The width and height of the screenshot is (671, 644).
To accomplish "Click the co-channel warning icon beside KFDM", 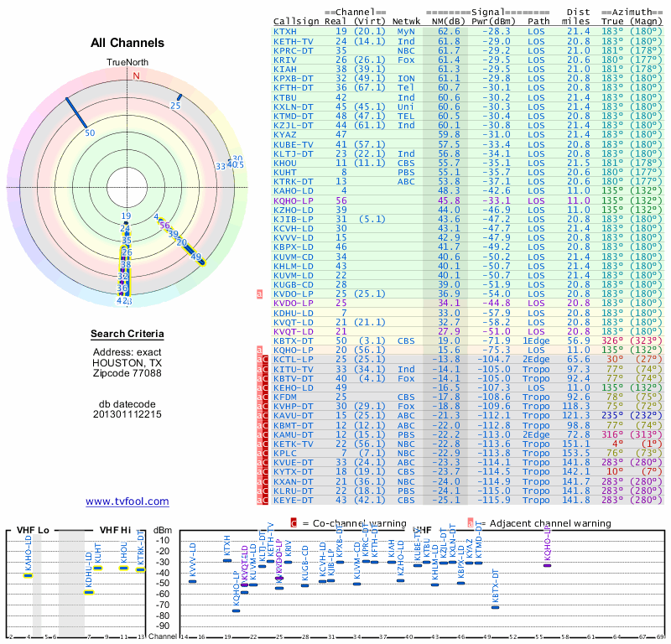I will point(263,396).
